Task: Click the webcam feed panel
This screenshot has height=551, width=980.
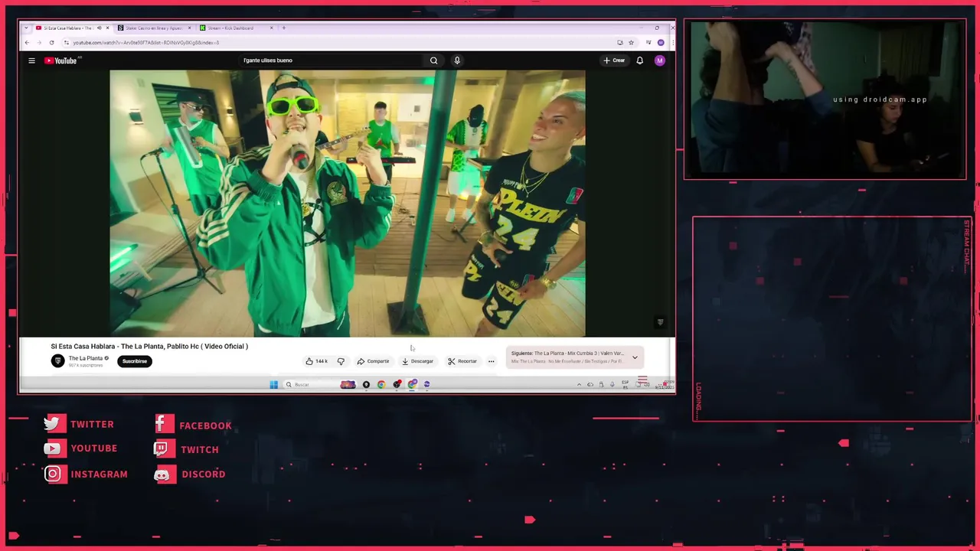Action: pyautogui.click(x=825, y=99)
